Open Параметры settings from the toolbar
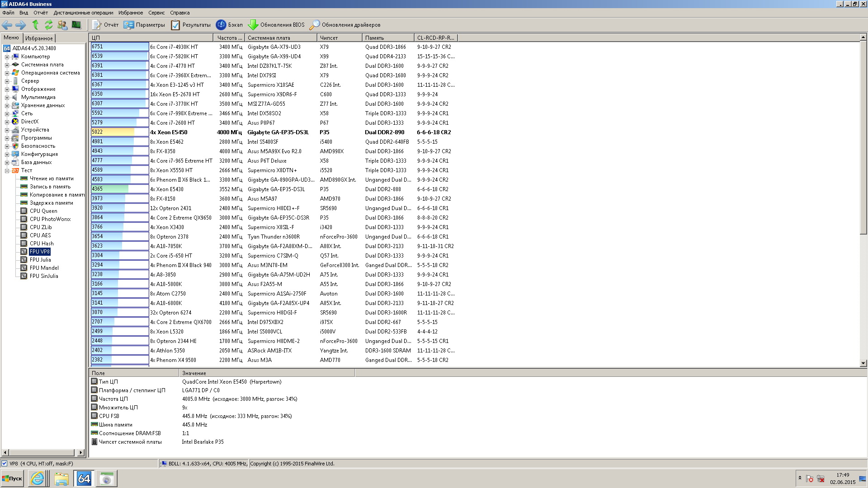Viewport: 868px width, 488px height. tap(145, 25)
